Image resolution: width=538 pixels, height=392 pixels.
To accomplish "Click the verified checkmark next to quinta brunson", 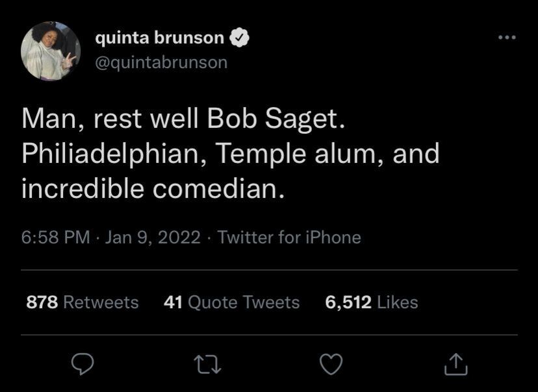I will click(x=240, y=37).
